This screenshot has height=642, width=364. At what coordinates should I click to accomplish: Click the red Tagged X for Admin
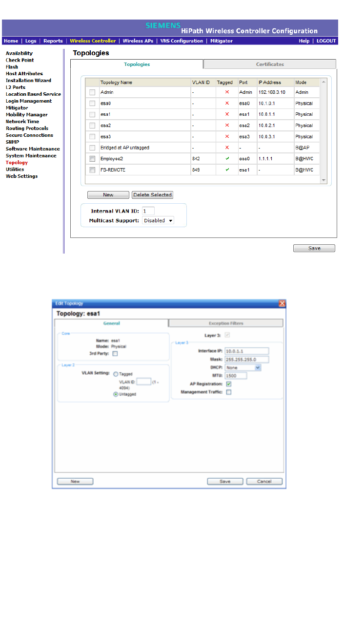(x=227, y=92)
